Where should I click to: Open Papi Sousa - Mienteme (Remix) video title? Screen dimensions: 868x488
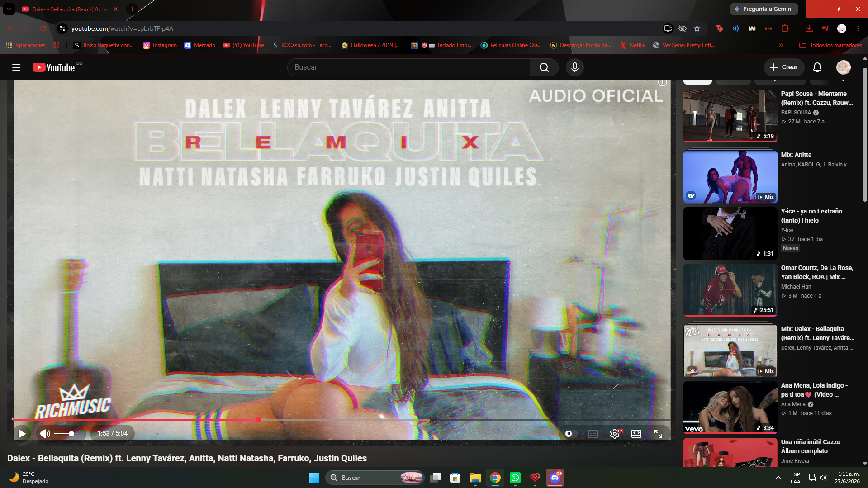[x=817, y=98]
